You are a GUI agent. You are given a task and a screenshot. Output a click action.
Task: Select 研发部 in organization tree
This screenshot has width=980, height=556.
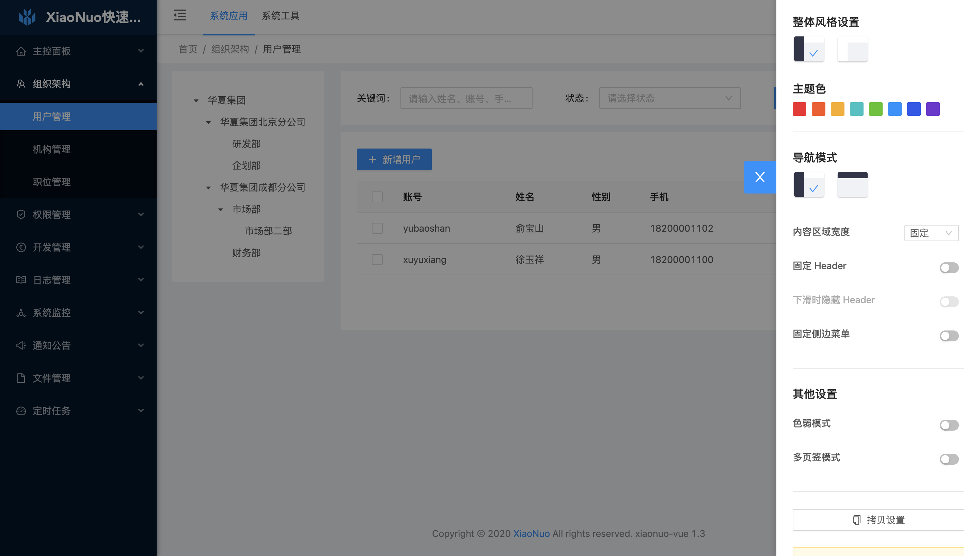tap(246, 144)
